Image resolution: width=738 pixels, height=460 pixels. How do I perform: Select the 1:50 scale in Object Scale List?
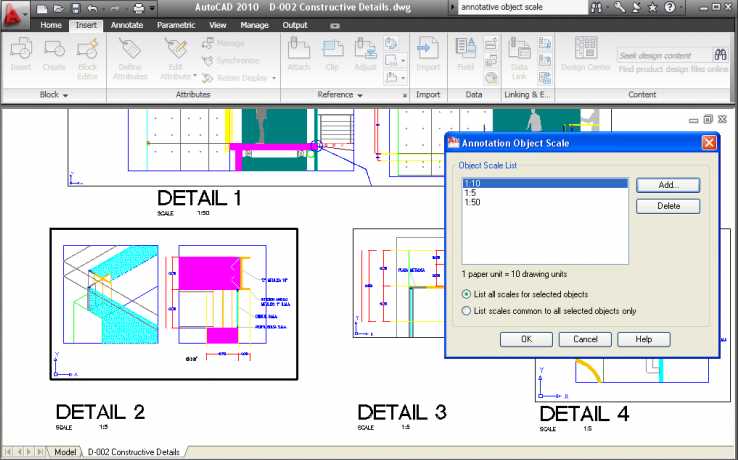545,202
